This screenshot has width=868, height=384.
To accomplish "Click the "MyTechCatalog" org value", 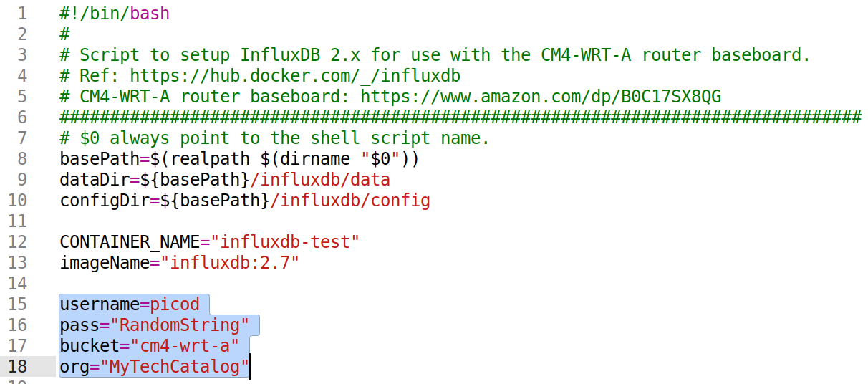I will point(174,367).
